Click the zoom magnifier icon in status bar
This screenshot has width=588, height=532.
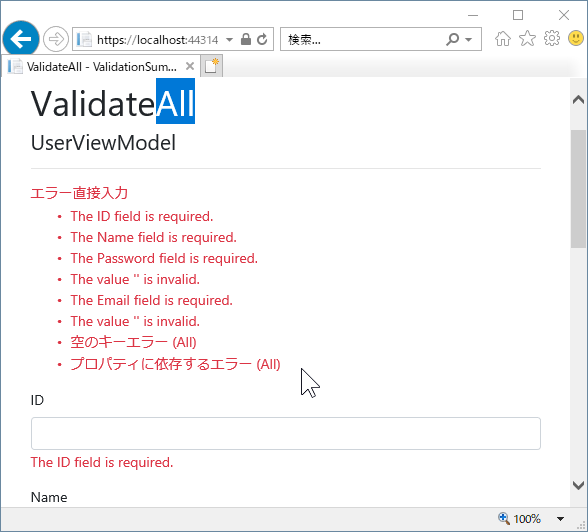tap(504, 519)
